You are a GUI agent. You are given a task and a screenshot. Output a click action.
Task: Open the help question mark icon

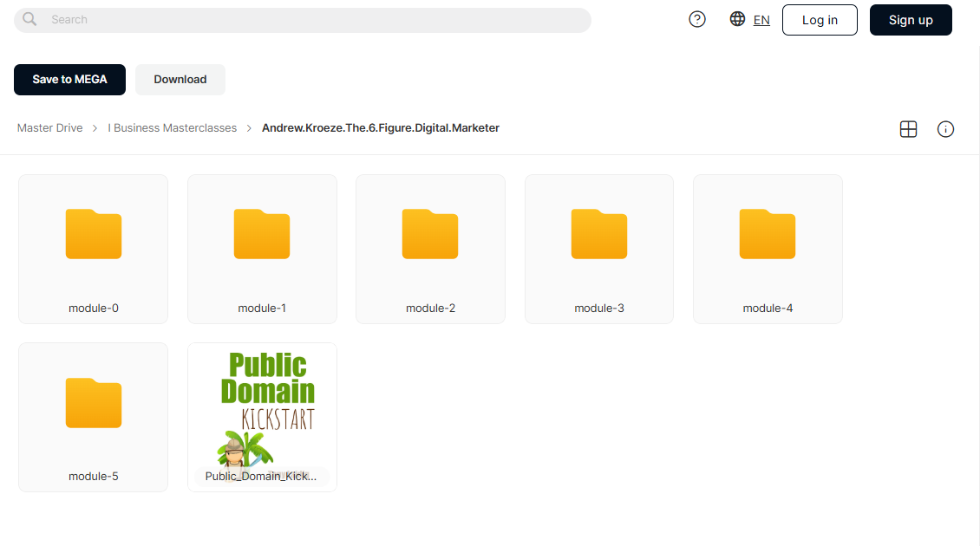pyautogui.click(x=697, y=19)
